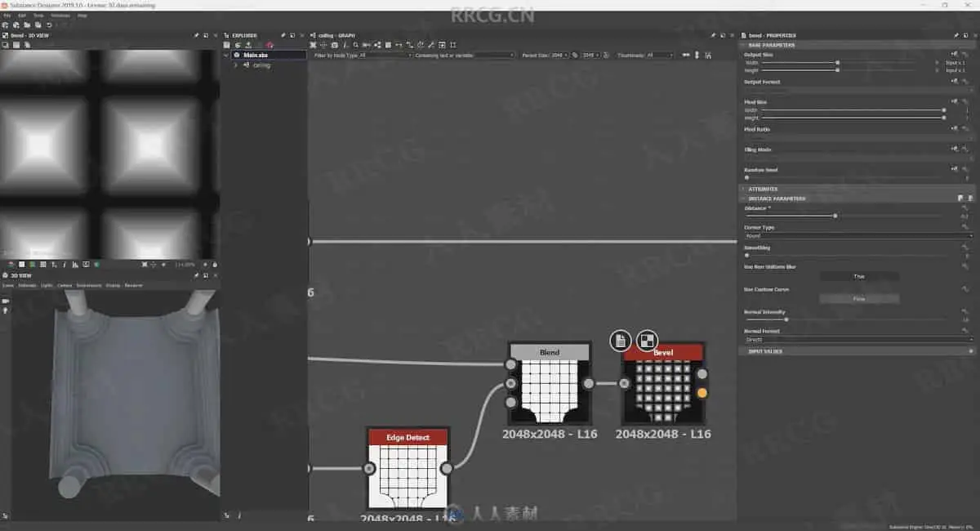Toggle the Parent Size ratio lock icon
The width and height of the screenshot is (980, 531).
click(x=575, y=55)
